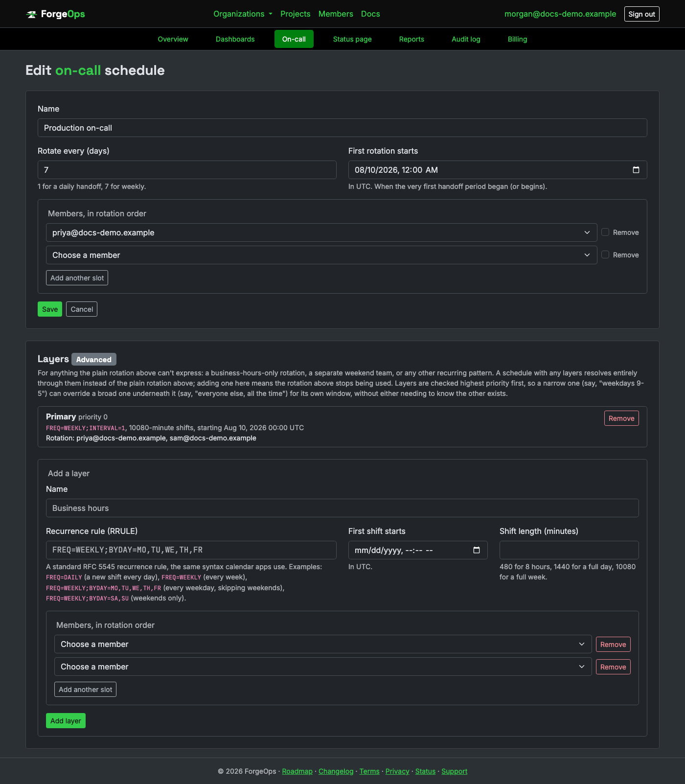
Task: Select the On-call tab
Action: tap(294, 39)
